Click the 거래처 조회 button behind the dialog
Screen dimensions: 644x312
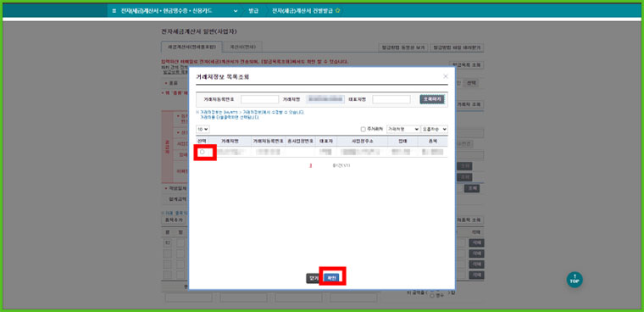point(469,105)
